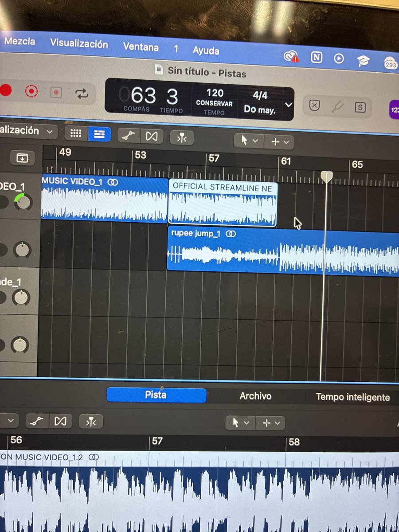Open CONSERVAR tempo mode menu
Image resolution: width=399 pixels, height=532 pixels.
214,103
